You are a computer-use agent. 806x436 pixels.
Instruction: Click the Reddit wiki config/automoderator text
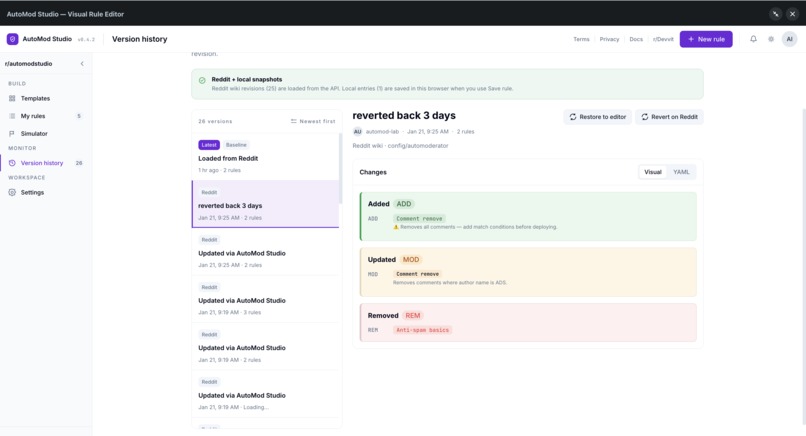click(x=400, y=146)
